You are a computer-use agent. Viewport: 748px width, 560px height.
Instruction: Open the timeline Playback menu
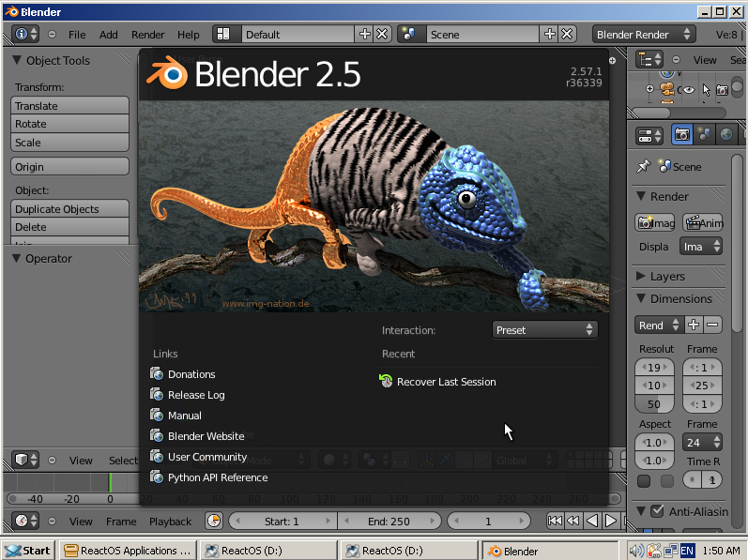(x=170, y=522)
